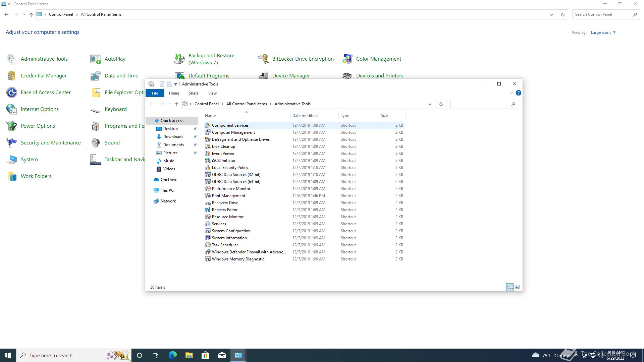The image size is (644, 362).
Task: Open the Devices and Printers link
Action: [380, 76]
